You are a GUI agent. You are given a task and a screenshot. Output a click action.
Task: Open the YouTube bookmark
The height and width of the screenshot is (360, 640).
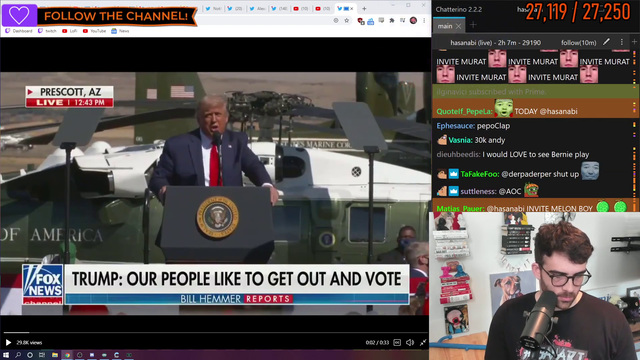pyautogui.click(x=94, y=31)
